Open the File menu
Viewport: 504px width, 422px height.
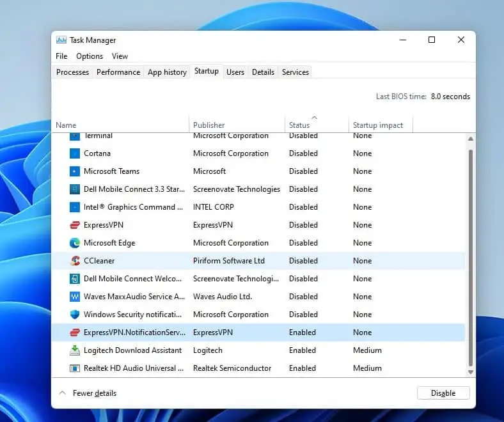[x=61, y=56]
